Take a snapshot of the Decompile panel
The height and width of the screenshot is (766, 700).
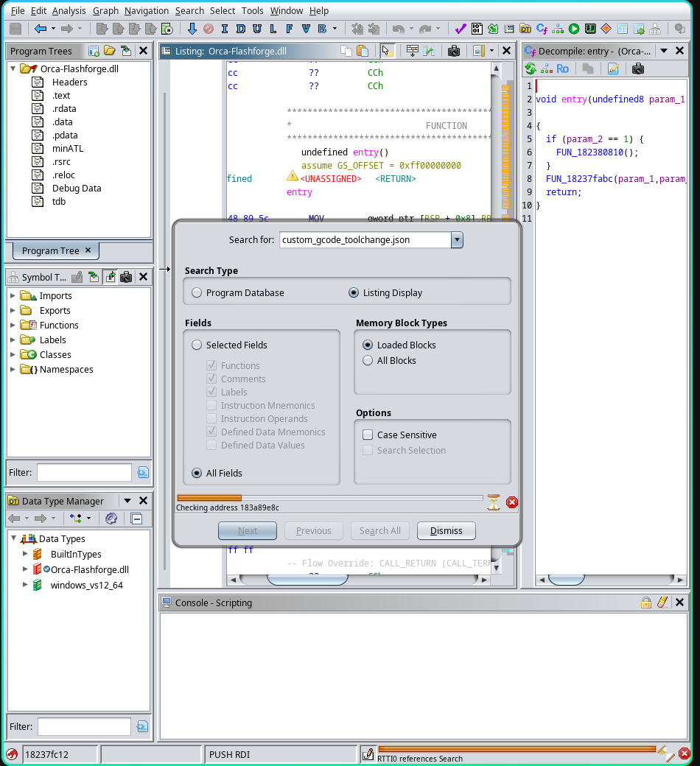638,68
